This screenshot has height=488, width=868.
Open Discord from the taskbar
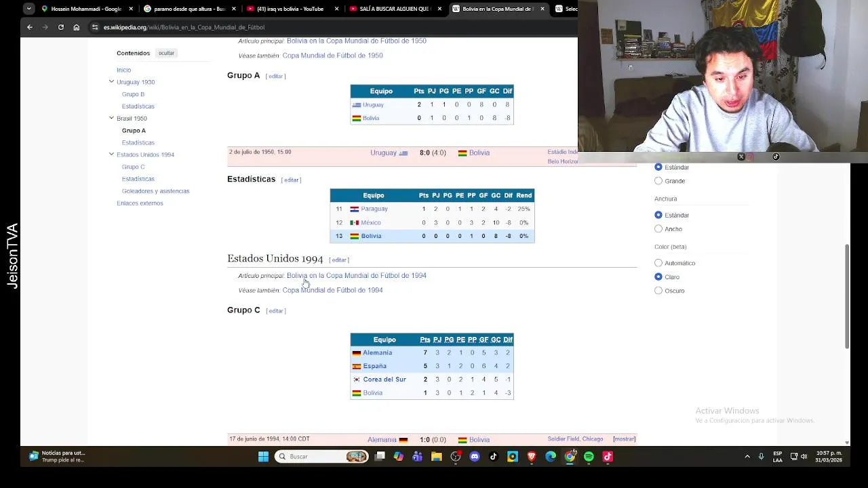[475, 457]
